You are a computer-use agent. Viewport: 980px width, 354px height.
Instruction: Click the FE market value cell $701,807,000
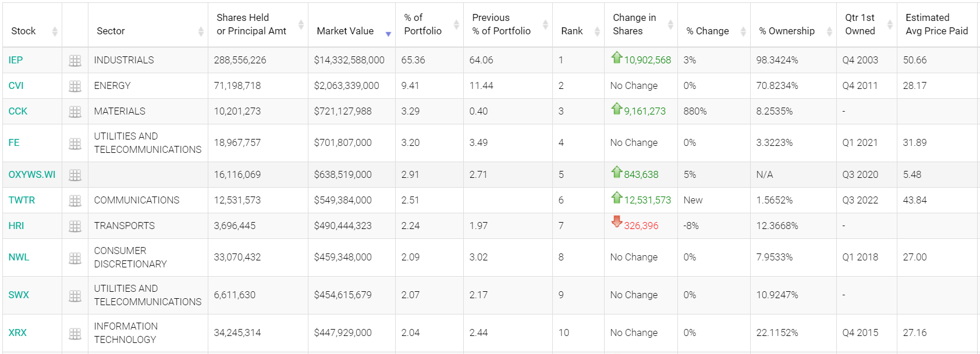(x=343, y=143)
